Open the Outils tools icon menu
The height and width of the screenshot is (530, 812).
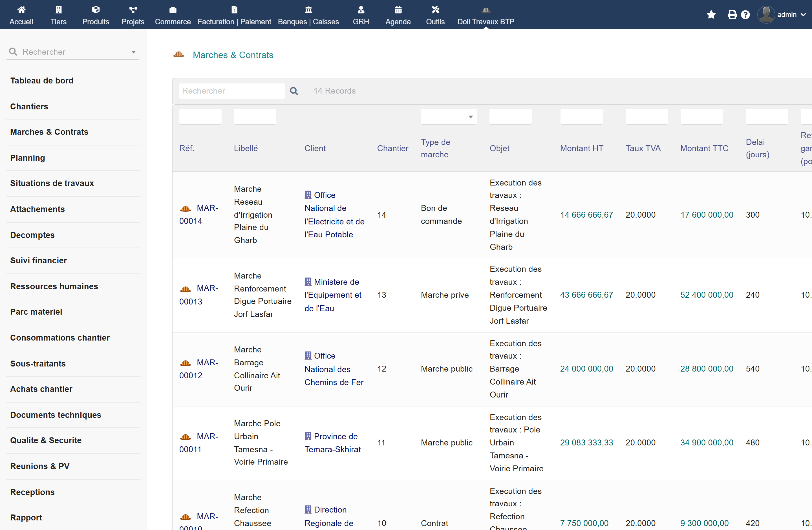pyautogui.click(x=435, y=10)
